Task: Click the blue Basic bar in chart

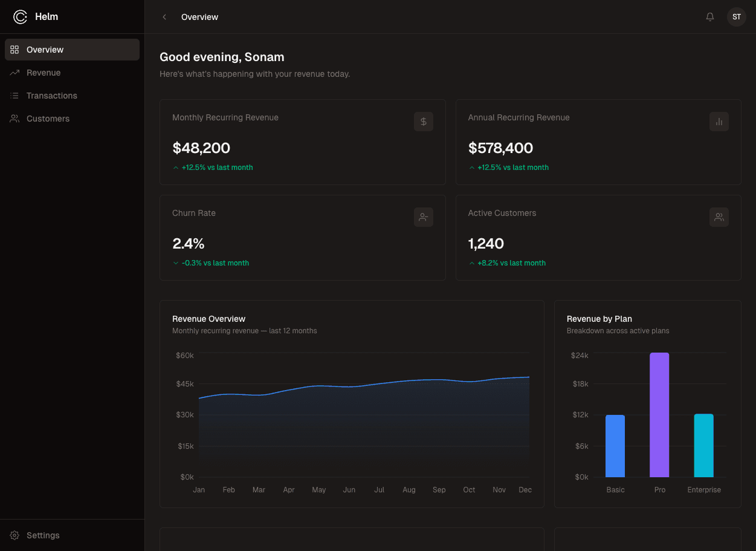Action: pos(615,446)
